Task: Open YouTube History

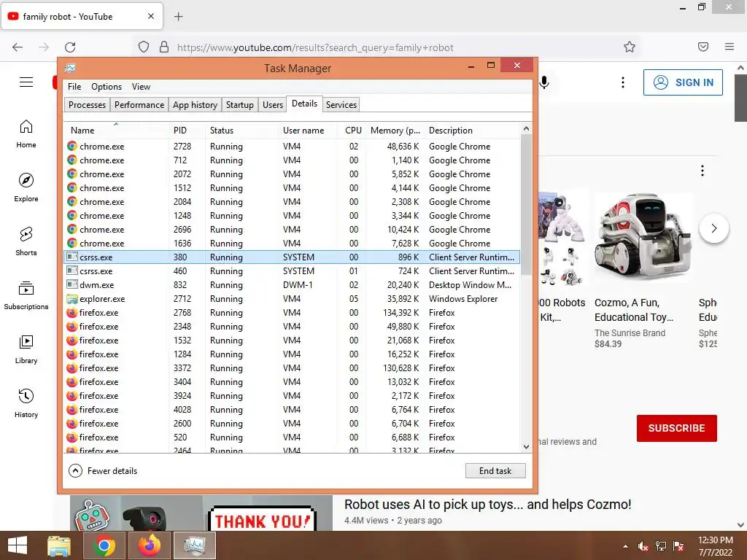Action: tap(26, 402)
